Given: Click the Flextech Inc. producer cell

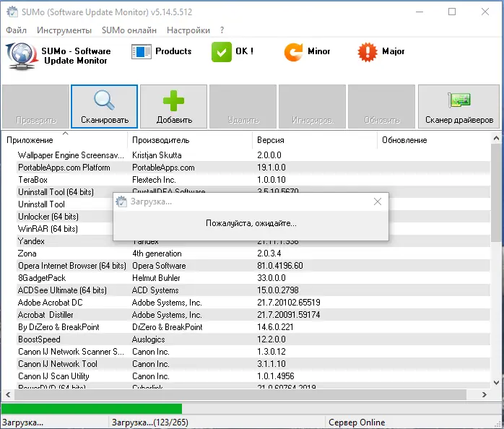Looking at the screenshot, I should (x=154, y=179).
